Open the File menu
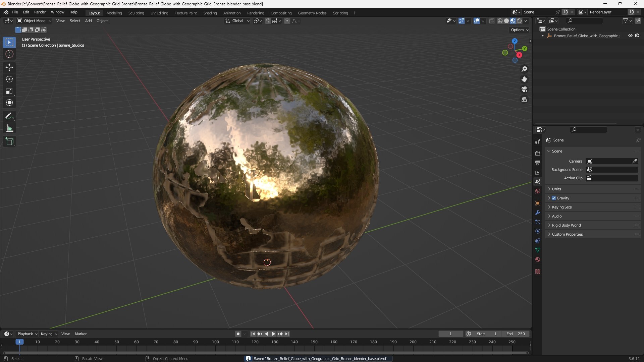The image size is (644, 362). (x=15, y=12)
